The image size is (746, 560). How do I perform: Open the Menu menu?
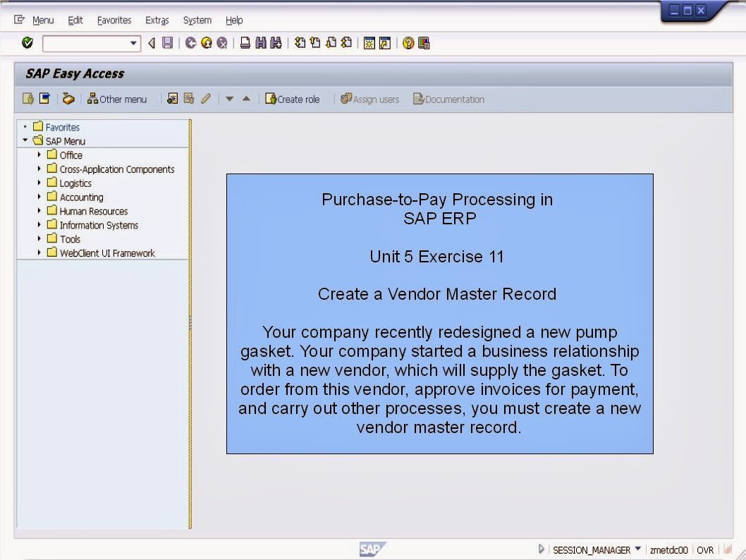pos(43,20)
